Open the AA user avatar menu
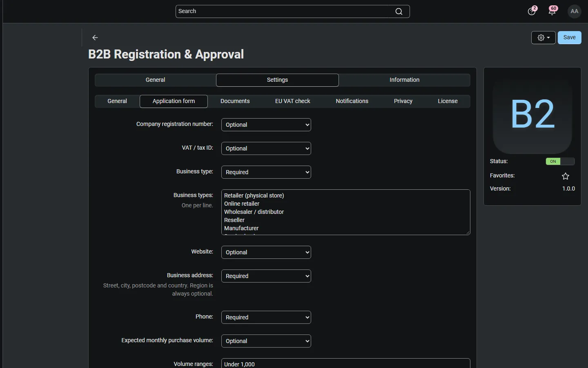Image resolution: width=588 pixels, height=368 pixels. (x=575, y=11)
